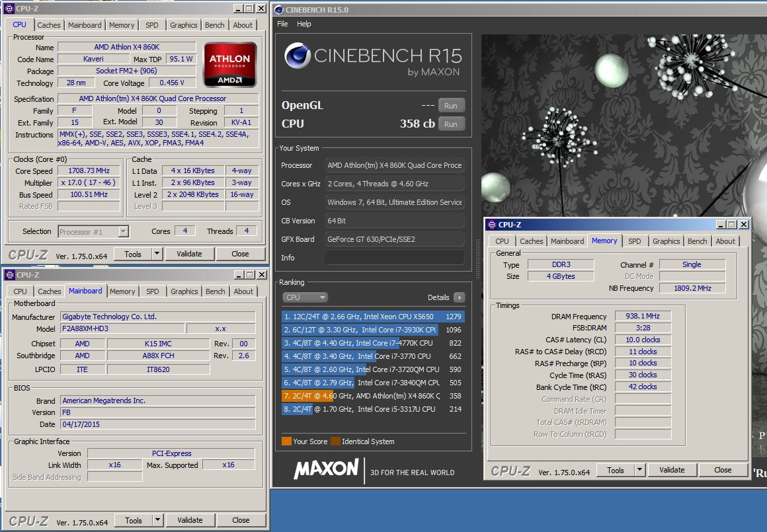Open the Mainboard tab in the processor window
767x532 pixels.
coord(85,25)
